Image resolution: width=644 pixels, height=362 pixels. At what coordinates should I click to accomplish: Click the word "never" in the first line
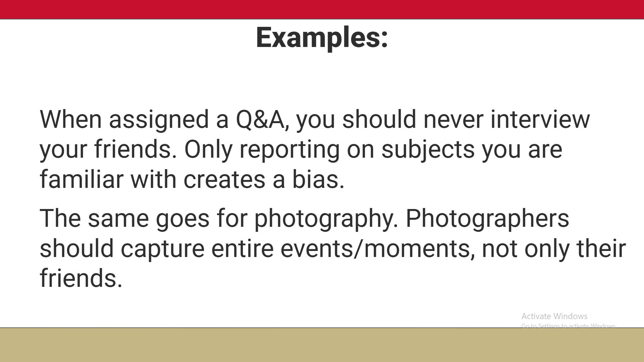pos(453,119)
